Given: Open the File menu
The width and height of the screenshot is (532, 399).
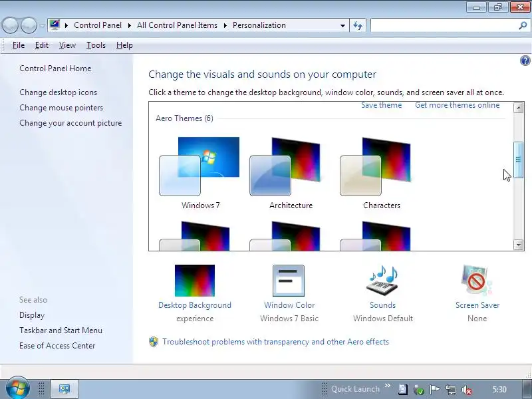Looking at the screenshot, I should click(19, 45).
